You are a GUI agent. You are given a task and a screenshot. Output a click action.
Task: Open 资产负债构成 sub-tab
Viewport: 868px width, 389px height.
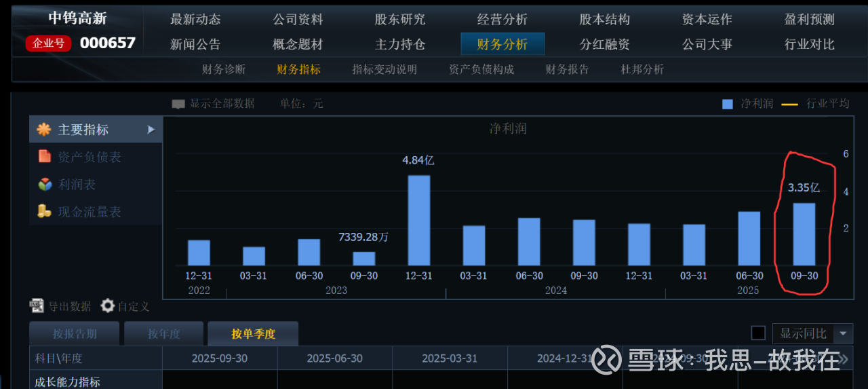click(481, 69)
